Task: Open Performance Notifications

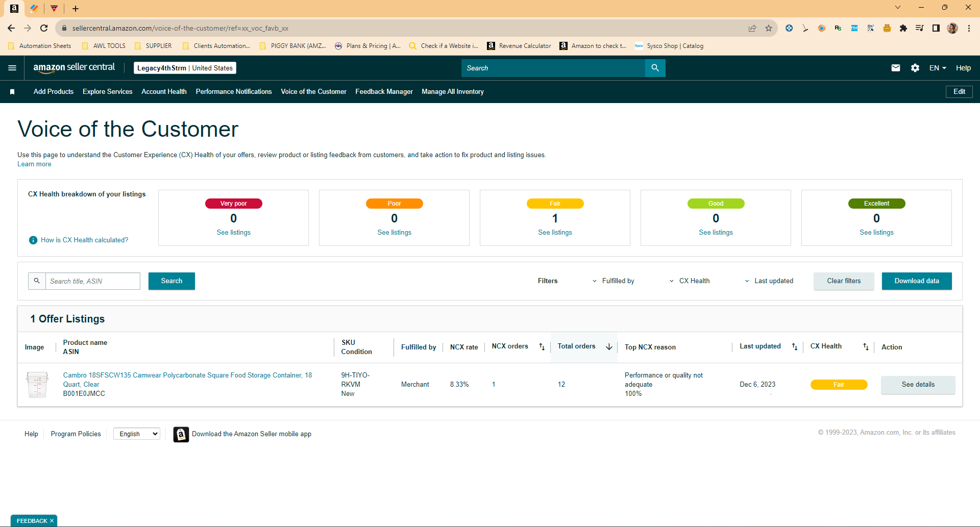Action: (234, 92)
